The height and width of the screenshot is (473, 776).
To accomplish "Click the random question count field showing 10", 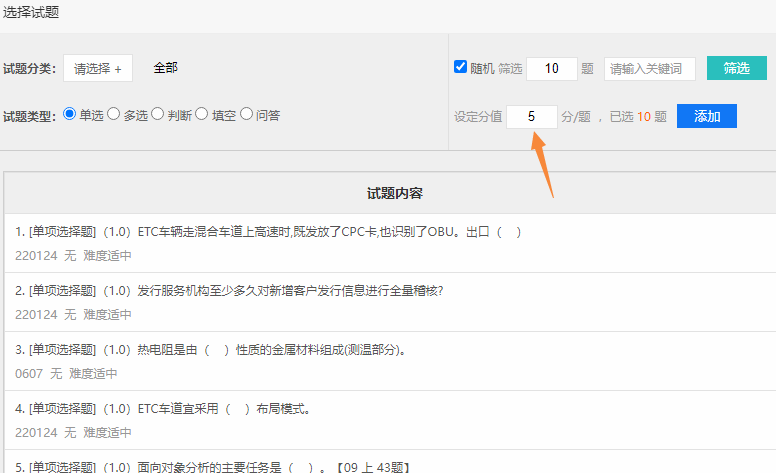I will [x=552, y=68].
